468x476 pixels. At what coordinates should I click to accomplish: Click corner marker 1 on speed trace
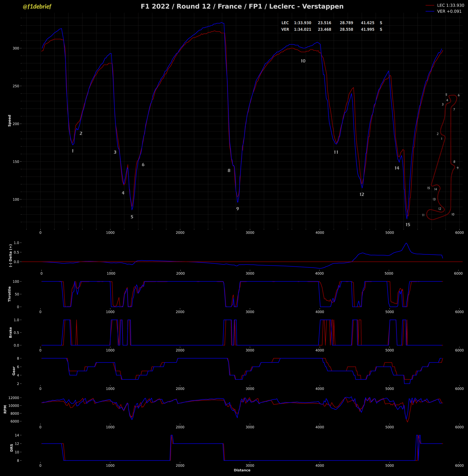point(72,151)
